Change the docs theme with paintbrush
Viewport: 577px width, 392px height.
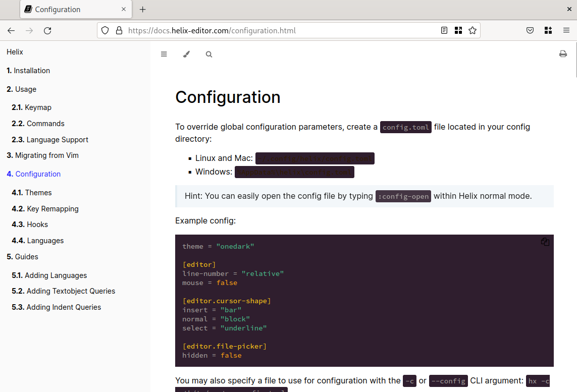click(187, 54)
